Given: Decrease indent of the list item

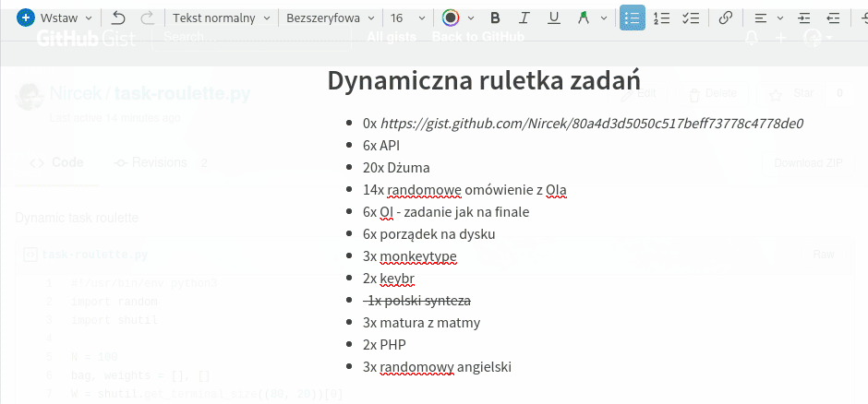Looking at the screenshot, I should tap(833, 18).
